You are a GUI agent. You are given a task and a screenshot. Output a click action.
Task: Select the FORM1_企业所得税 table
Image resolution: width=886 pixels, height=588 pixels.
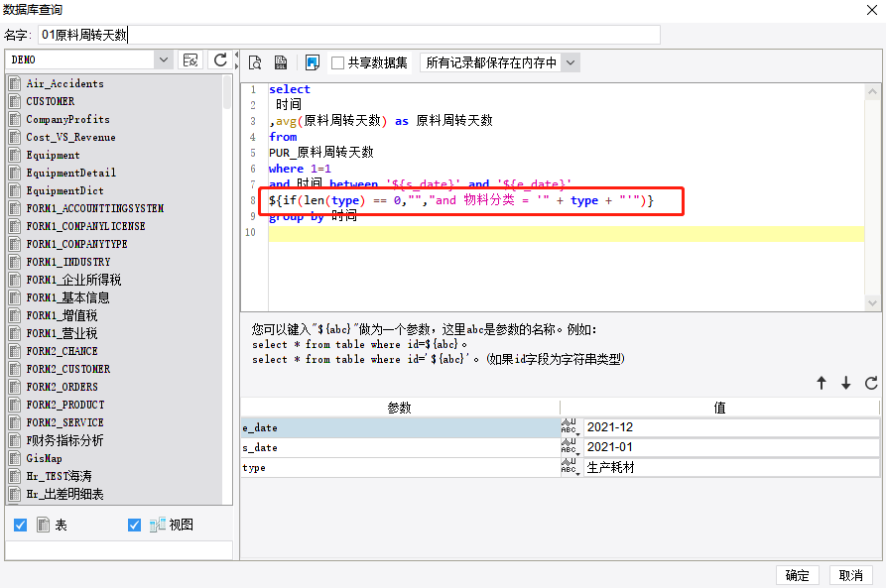coord(73,281)
